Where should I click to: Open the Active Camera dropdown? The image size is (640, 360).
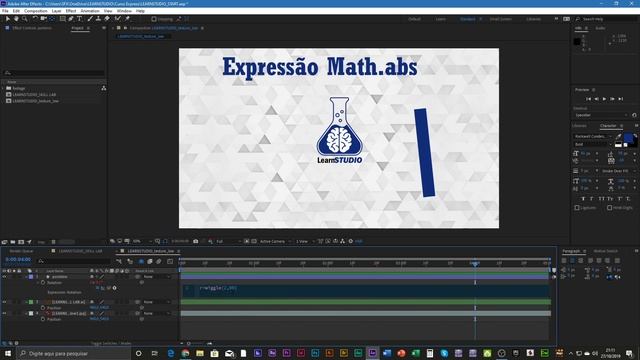point(275,241)
